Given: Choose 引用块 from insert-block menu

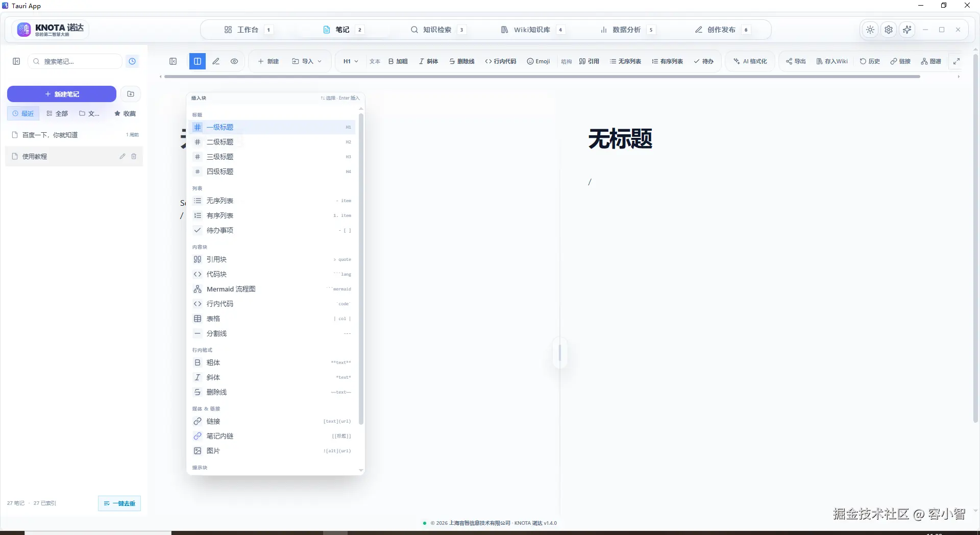Looking at the screenshot, I should pyautogui.click(x=272, y=259).
